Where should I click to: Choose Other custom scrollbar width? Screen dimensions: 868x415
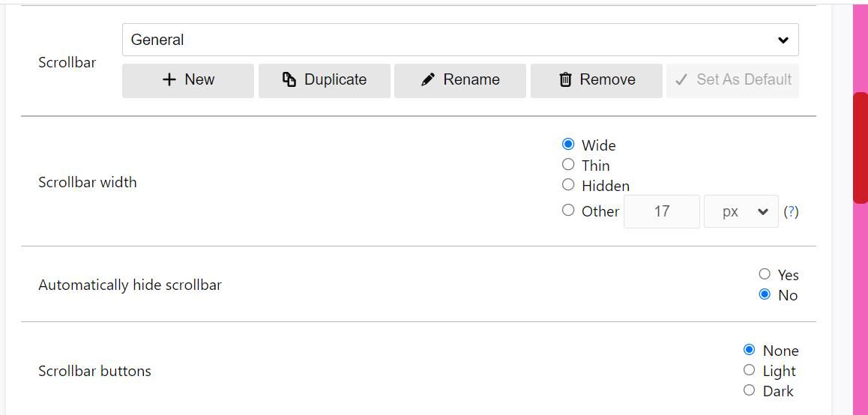click(568, 210)
